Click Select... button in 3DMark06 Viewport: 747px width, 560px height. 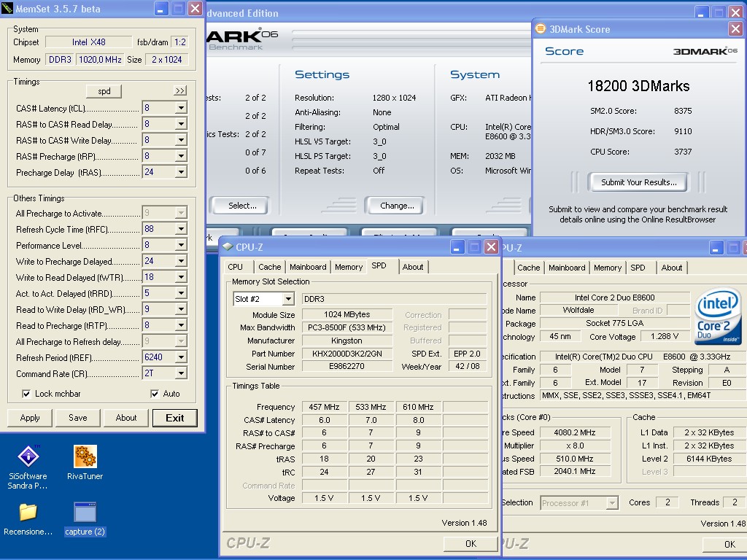point(242,206)
